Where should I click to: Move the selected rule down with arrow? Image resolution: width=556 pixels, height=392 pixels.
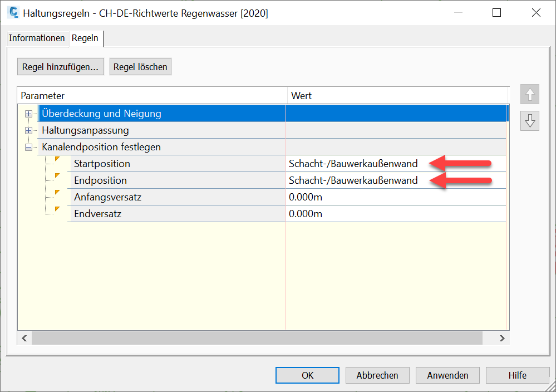530,121
